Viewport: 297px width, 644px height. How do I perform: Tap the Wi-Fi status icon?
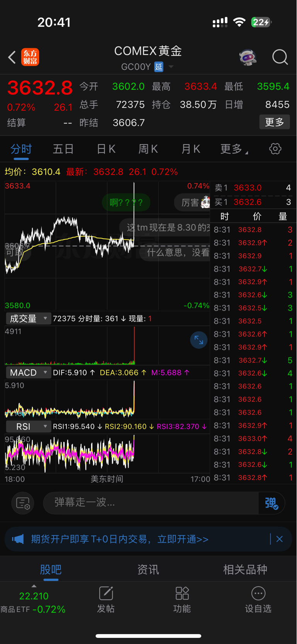(239, 22)
